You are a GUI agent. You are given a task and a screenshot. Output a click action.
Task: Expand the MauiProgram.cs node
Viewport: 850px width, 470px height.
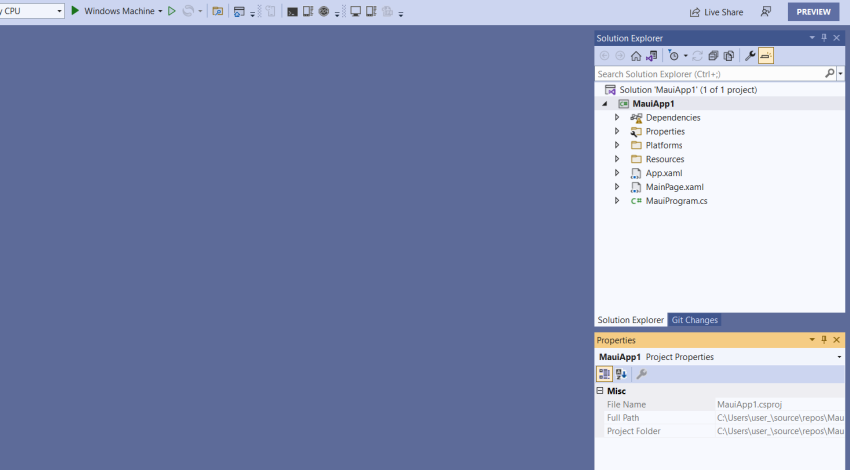(x=617, y=201)
